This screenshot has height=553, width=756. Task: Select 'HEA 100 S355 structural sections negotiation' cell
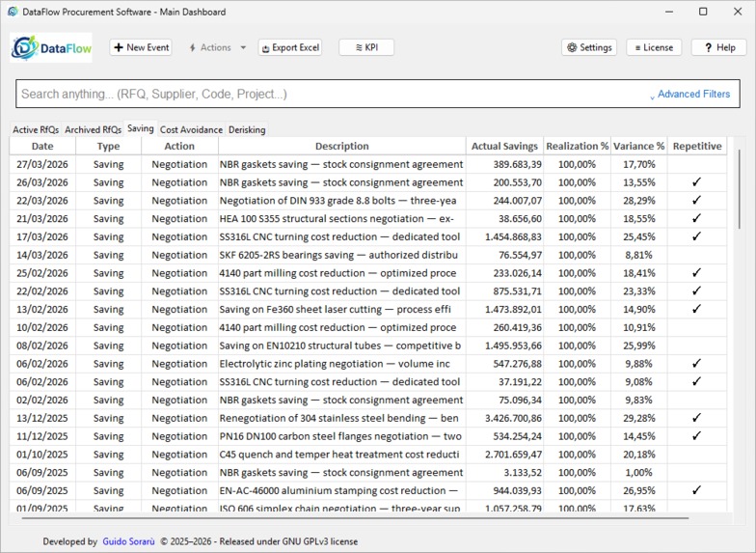click(x=341, y=218)
